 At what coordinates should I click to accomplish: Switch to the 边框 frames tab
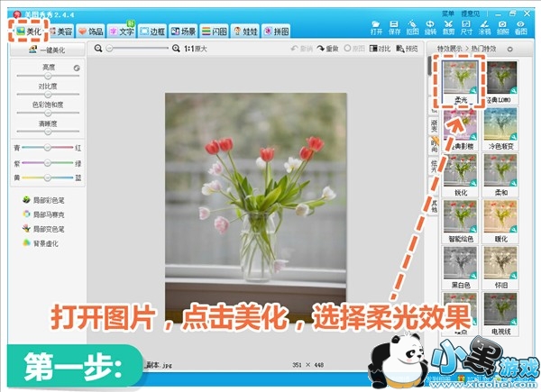coord(152,32)
